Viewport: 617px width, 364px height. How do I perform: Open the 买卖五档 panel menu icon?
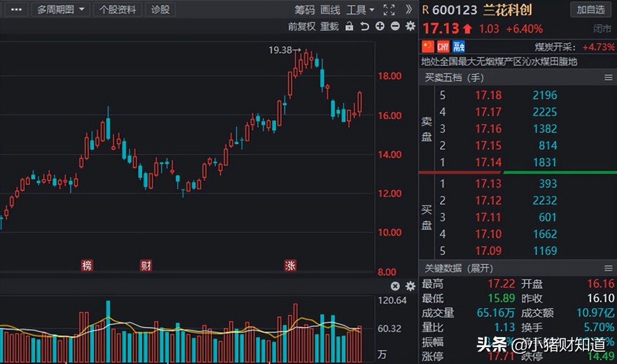[x=608, y=78]
